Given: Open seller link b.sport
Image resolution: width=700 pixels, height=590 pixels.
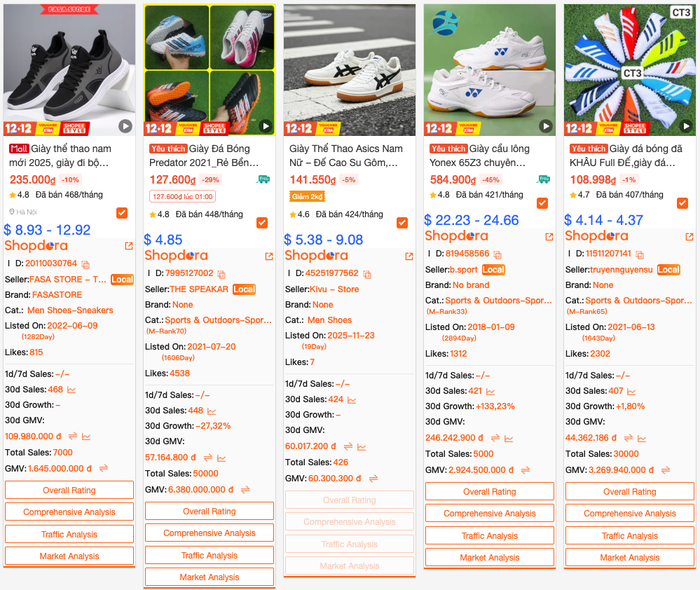Looking at the screenshot, I should (464, 270).
